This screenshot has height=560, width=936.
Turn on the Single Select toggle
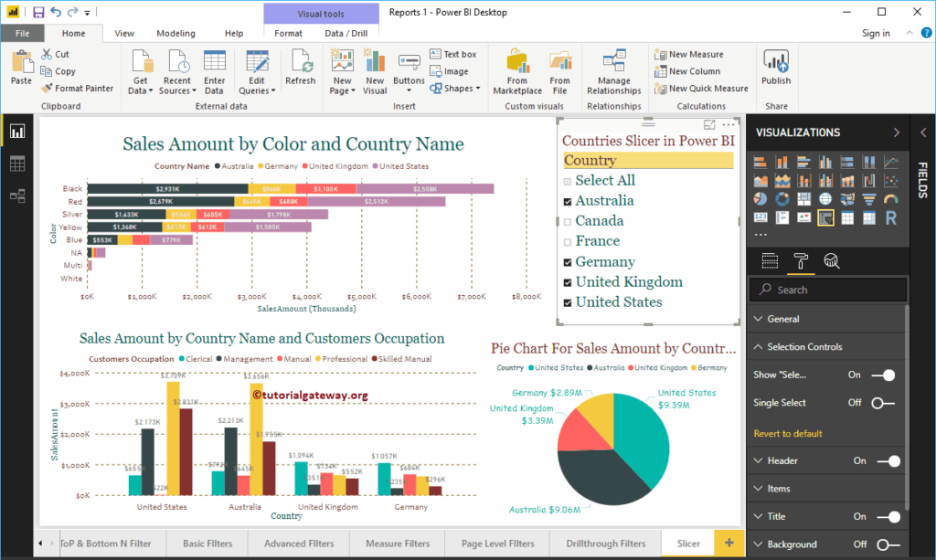883,403
